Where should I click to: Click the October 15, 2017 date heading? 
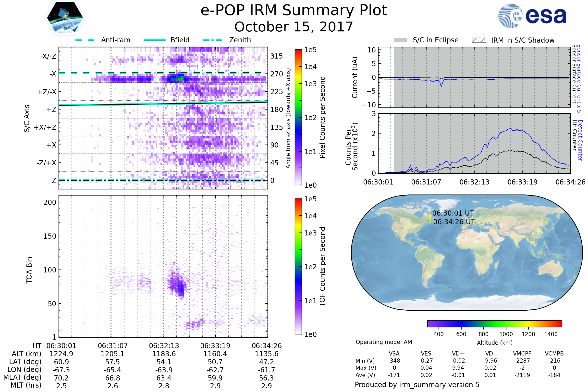tap(294, 27)
